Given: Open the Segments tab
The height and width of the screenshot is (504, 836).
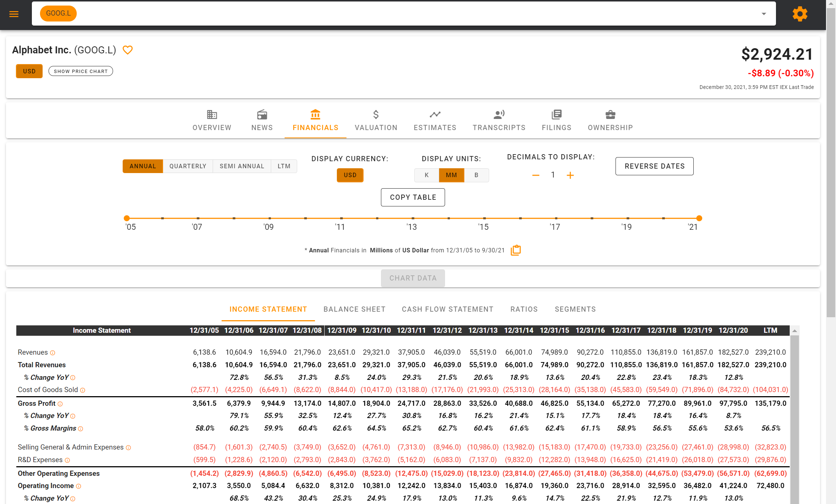Looking at the screenshot, I should tap(575, 309).
